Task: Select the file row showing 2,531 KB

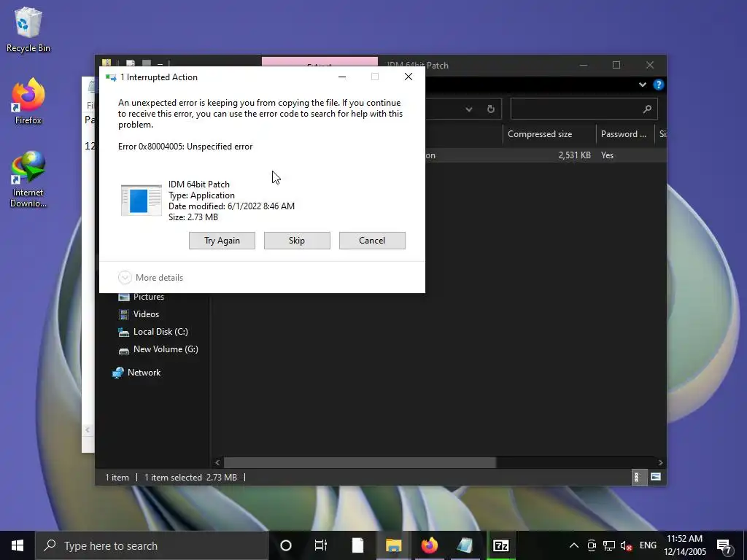Action: pyautogui.click(x=546, y=155)
